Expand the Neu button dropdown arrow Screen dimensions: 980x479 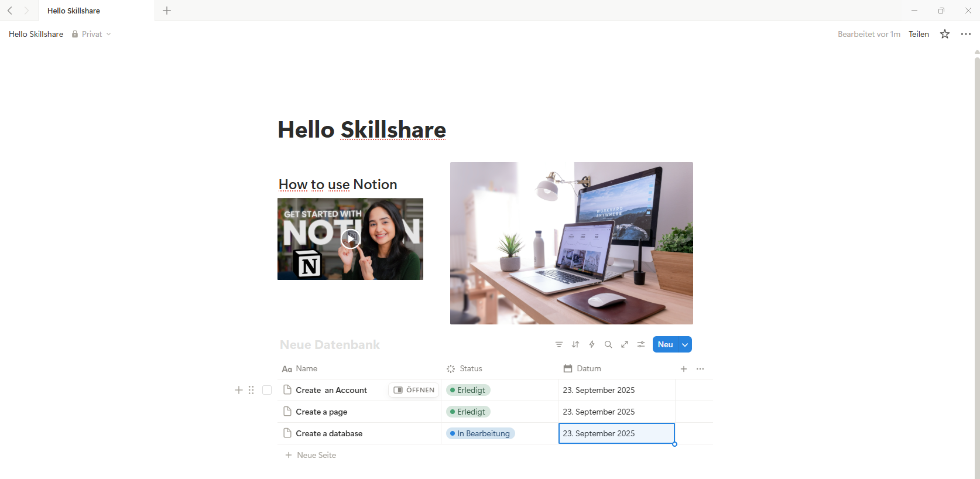point(685,344)
